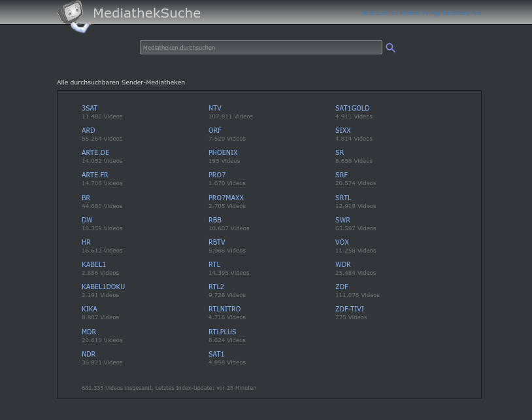Open the RTLPLUS channel link
The height and width of the screenshot is (420, 532).
(x=222, y=332)
